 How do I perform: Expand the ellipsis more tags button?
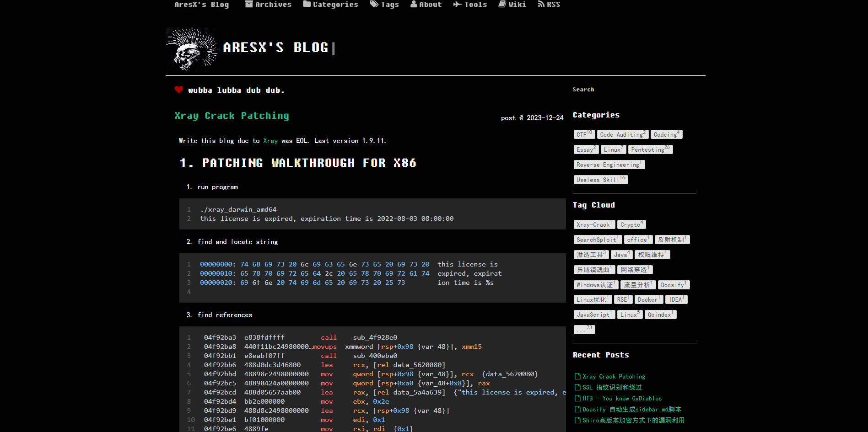584,330
